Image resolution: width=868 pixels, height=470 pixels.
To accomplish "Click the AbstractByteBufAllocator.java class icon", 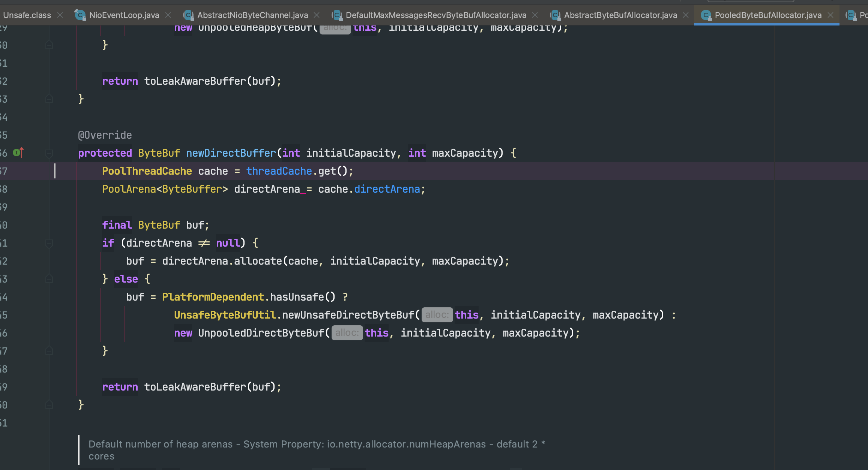I will [555, 15].
